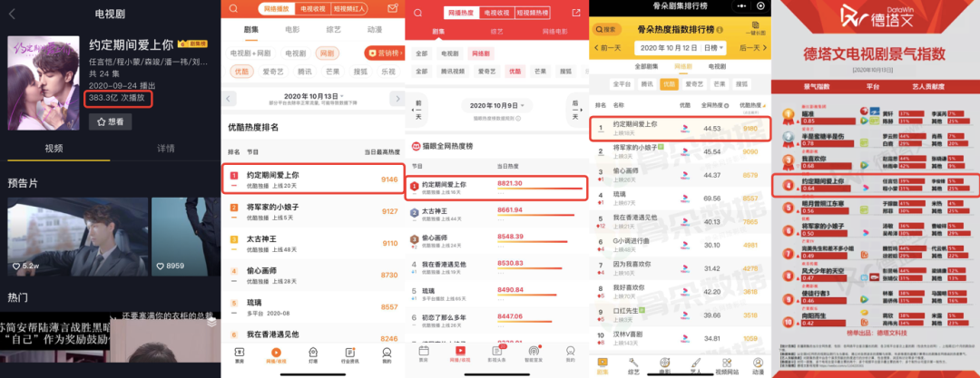Select 短视频热榜 segment in red header
The width and height of the screenshot is (980, 378).
point(533,13)
